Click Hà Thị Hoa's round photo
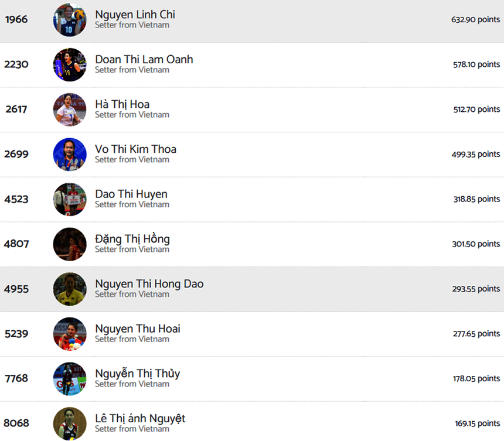This screenshot has width=504, height=441. (x=70, y=110)
